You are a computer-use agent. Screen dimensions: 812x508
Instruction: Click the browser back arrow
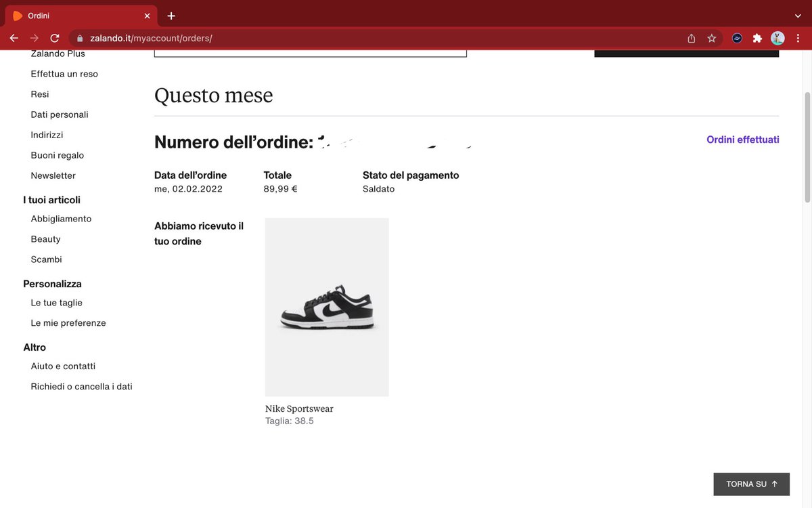coord(14,38)
